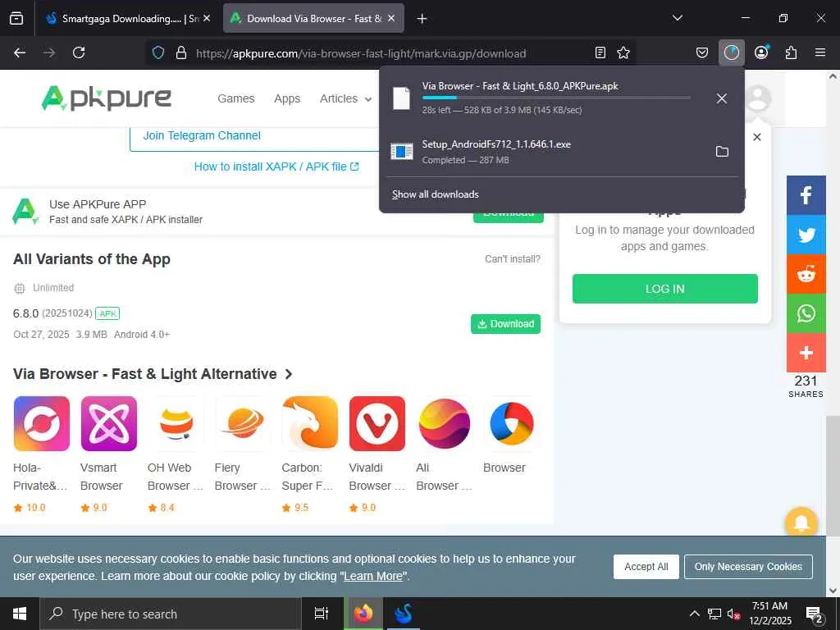Toggle the Downloads toolbar button
Screen dimensions: 840x630
(731, 52)
